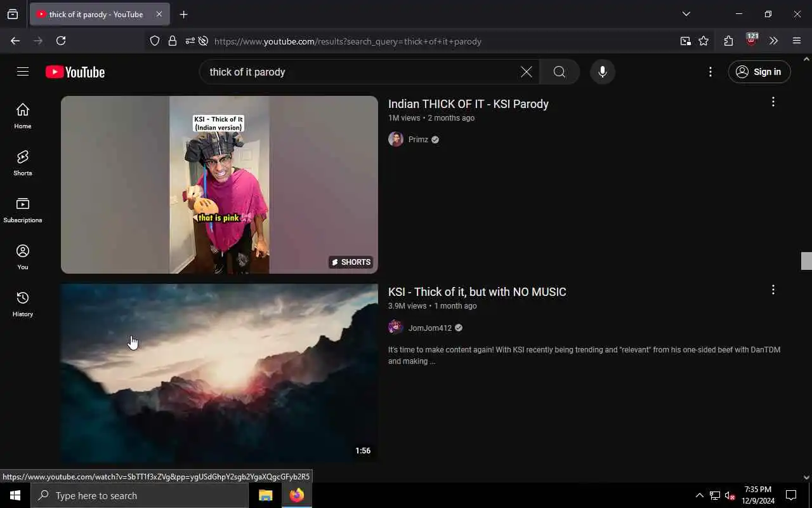Image resolution: width=812 pixels, height=508 pixels.
Task: Click the JomJom412 channel avatar
Action: (x=396, y=328)
